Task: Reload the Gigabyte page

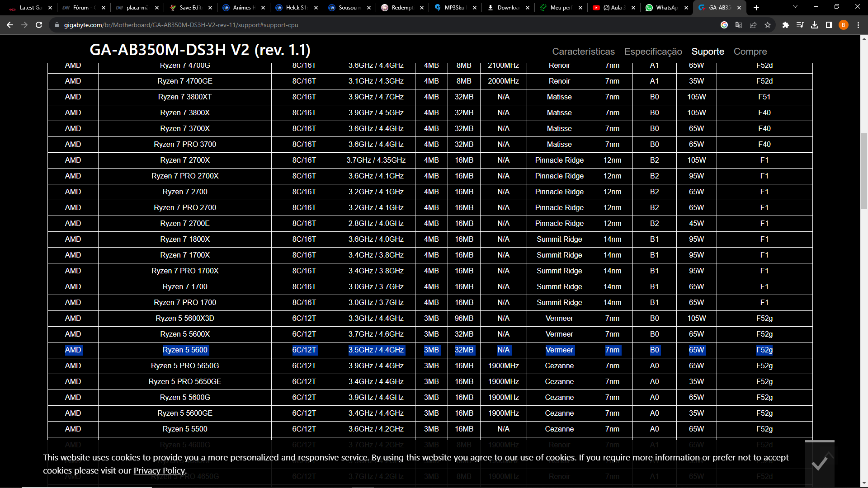Action: (x=39, y=25)
